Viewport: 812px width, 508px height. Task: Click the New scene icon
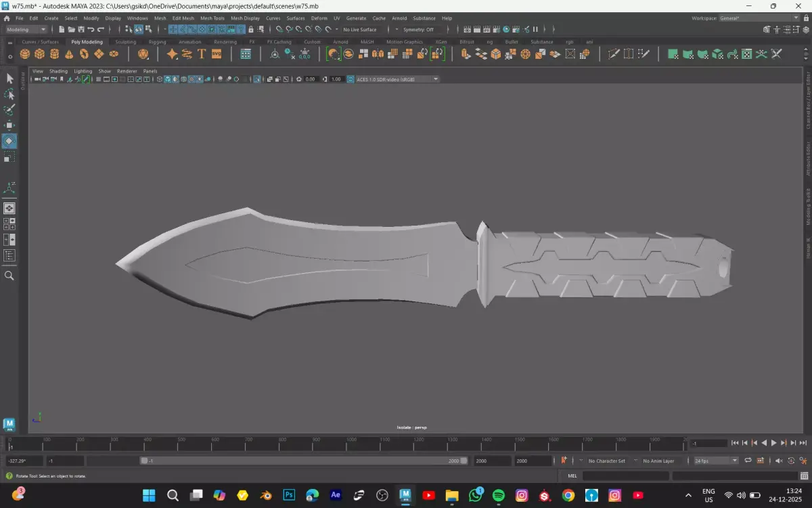click(62, 29)
